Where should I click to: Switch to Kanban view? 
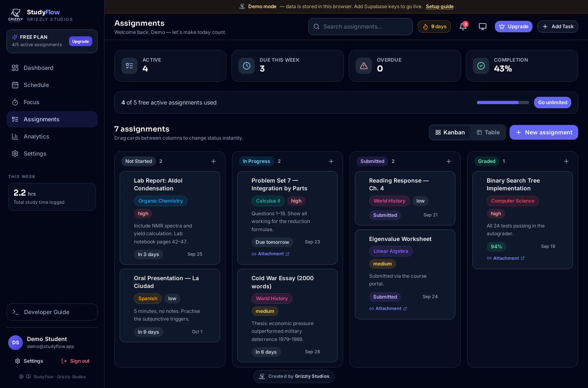point(450,132)
